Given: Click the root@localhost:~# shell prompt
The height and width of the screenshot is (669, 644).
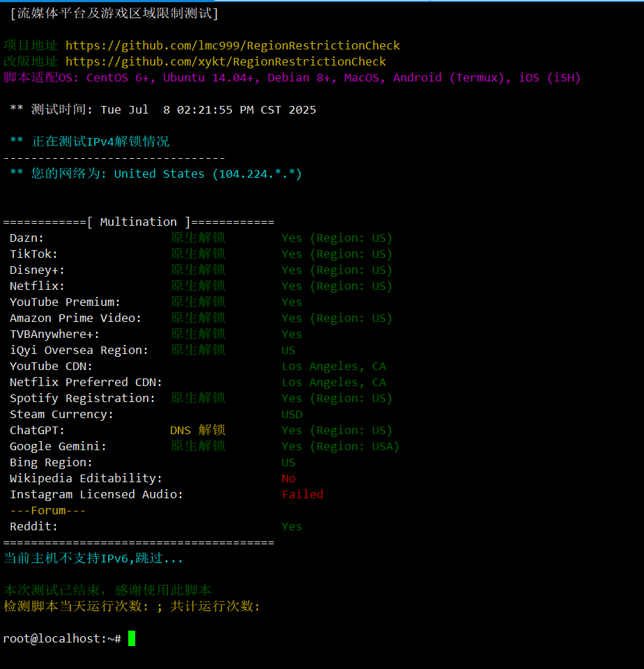Looking at the screenshot, I should coord(62,639).
